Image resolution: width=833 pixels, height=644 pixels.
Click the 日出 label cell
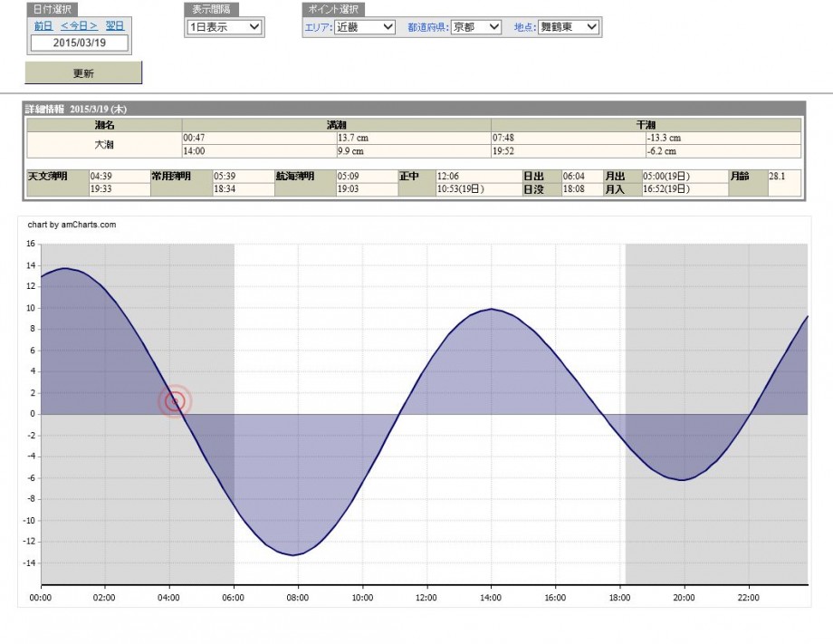[x=541, y=177]
